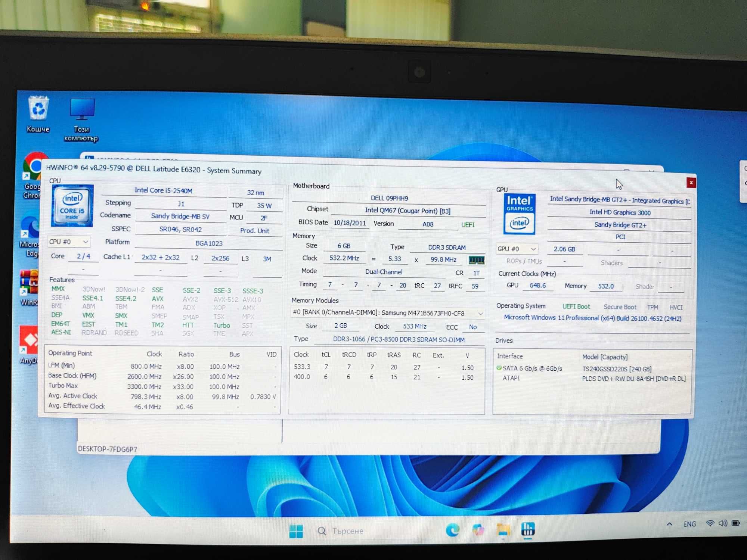Click the Windows 11 Professional OS line
Screen dimensions: 747x560
(592, 318)
